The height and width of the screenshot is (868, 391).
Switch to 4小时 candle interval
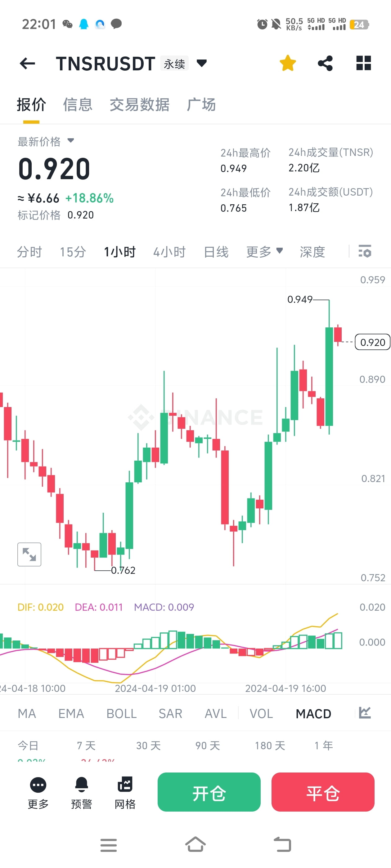pos(169,252)
